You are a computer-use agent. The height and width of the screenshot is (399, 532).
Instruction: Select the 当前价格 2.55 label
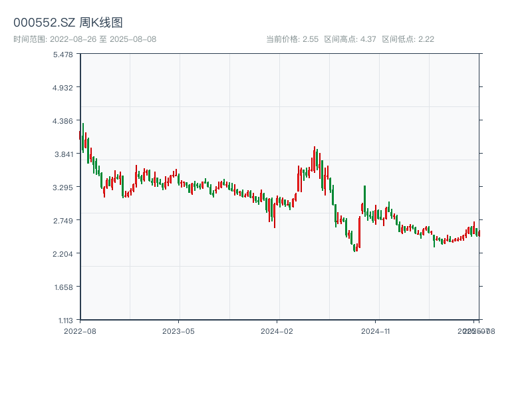tap(292, 39)
